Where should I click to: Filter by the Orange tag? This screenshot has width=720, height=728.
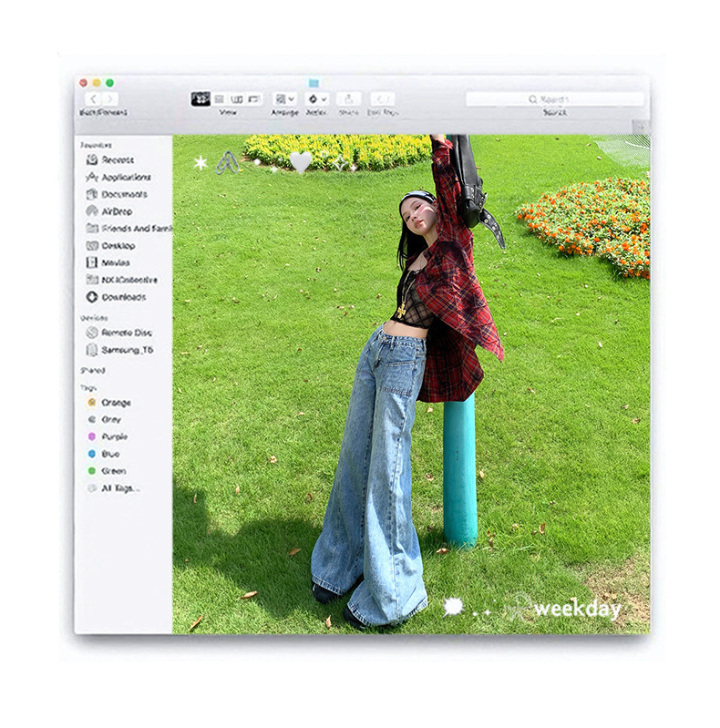tap(116, 402)
